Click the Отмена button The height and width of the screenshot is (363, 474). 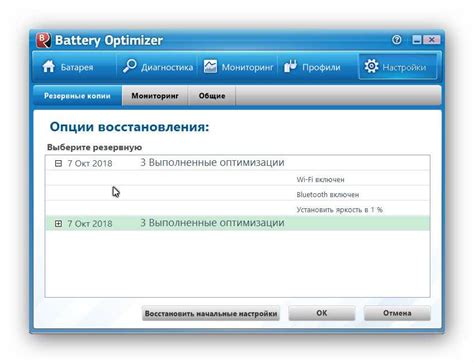[x=397, y=313]
